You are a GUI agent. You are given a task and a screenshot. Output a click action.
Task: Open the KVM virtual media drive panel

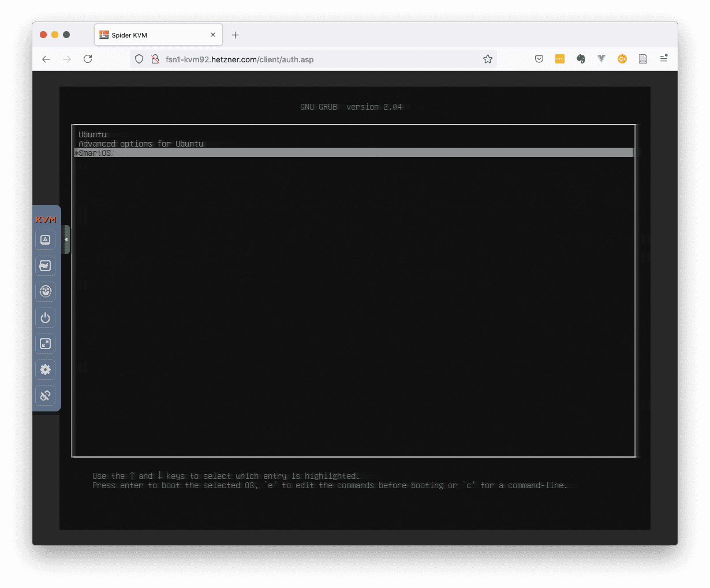(46, 265)
